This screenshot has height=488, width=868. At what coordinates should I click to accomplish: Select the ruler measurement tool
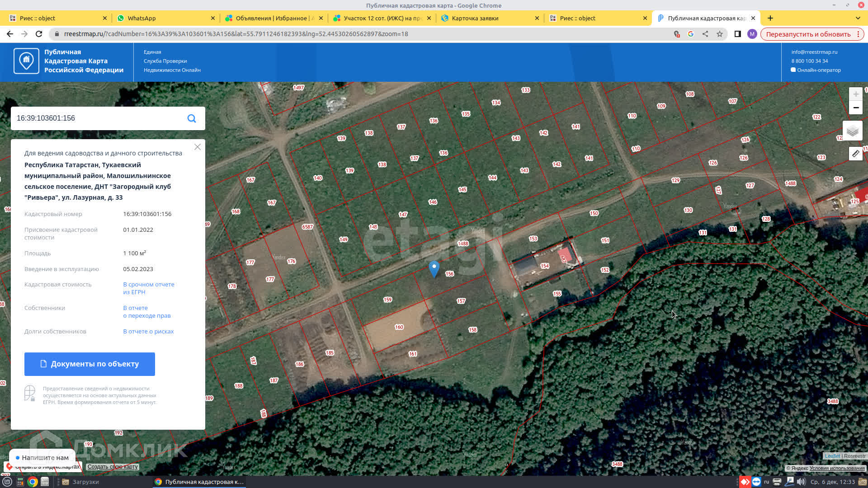click(x=855, y=154)
